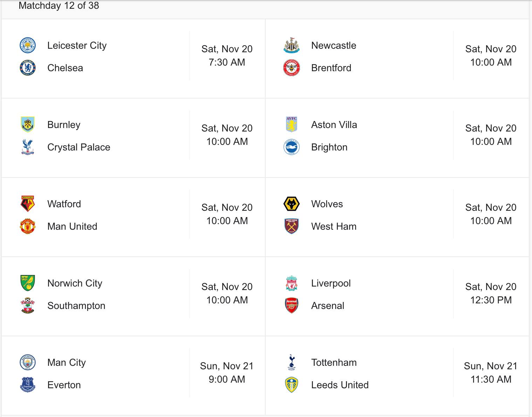The height and width of the screenshot is (417, 532).
Task: Click the Watford club crest
Action: [27, 204]
